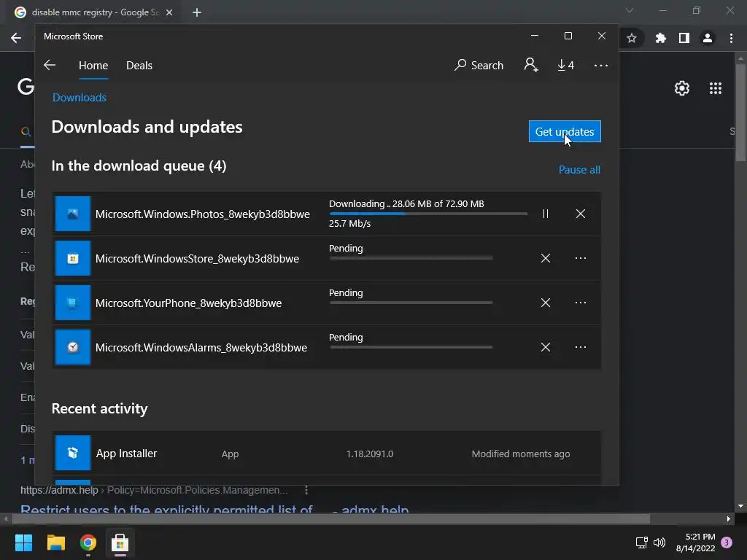Click the Pause all link
The width and height of the screenshot is (747, 560).
click(579, 169)
